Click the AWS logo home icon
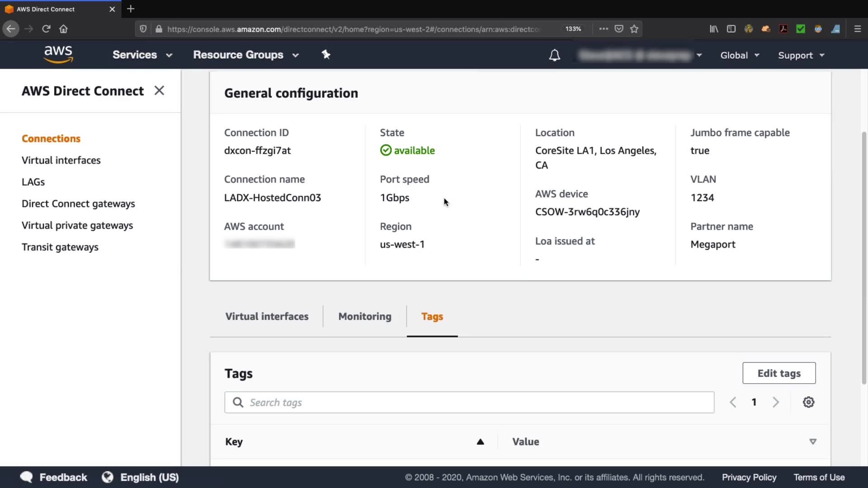The image size is (868, 488). [x=58, y=54]
